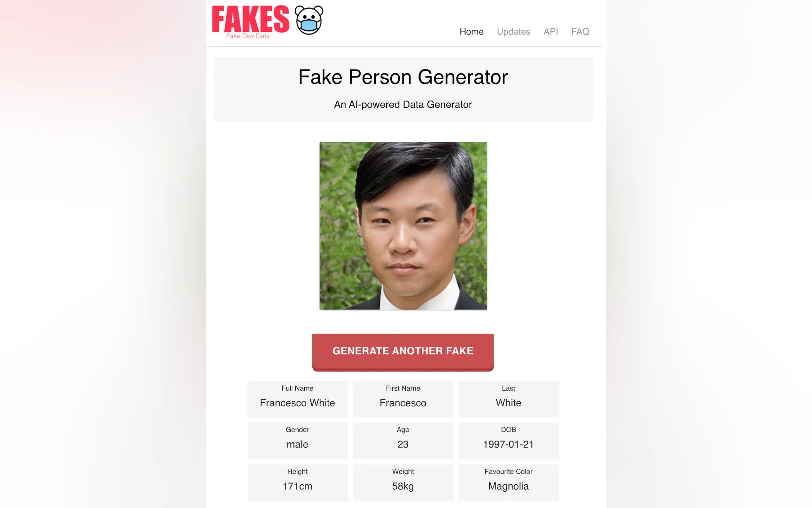Click the AI-powered Data Generator subtitle

click(x=403, y=105)
